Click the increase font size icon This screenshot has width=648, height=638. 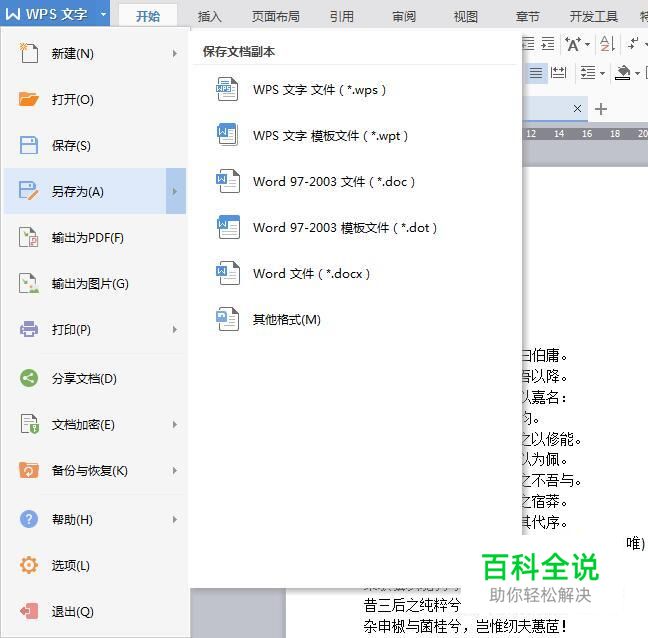pos(573,44)
